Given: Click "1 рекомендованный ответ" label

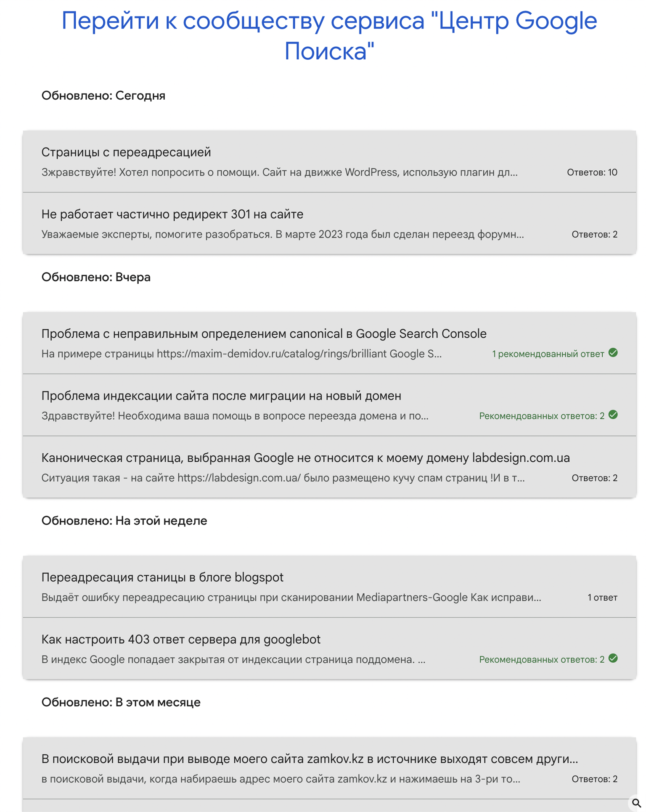Looking at the screenshot, I should [x=548, y=354].
